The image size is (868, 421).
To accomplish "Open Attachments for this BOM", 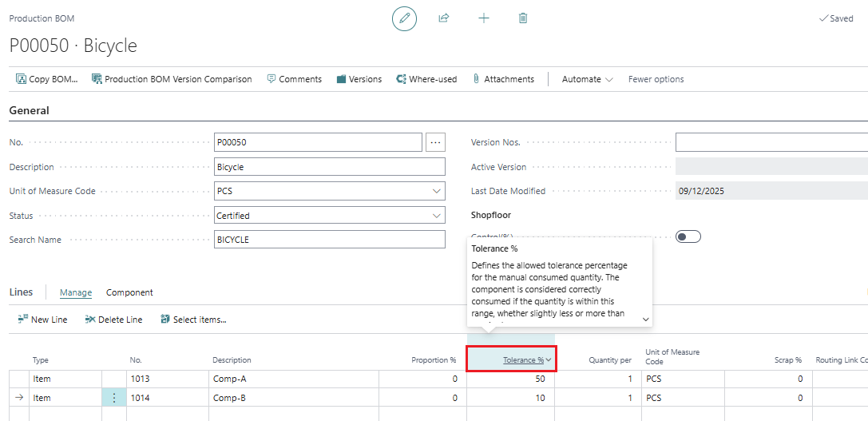I will (503, 79).
